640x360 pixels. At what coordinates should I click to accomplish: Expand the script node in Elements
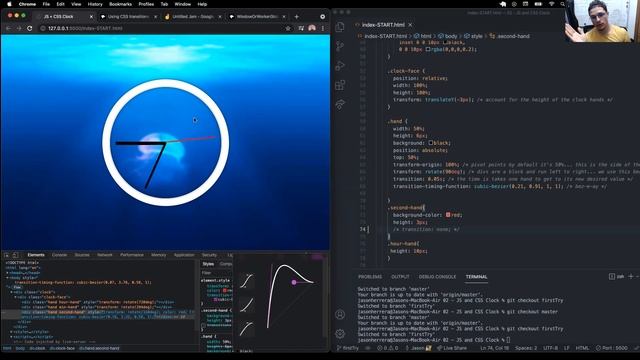tap(11, 337)
